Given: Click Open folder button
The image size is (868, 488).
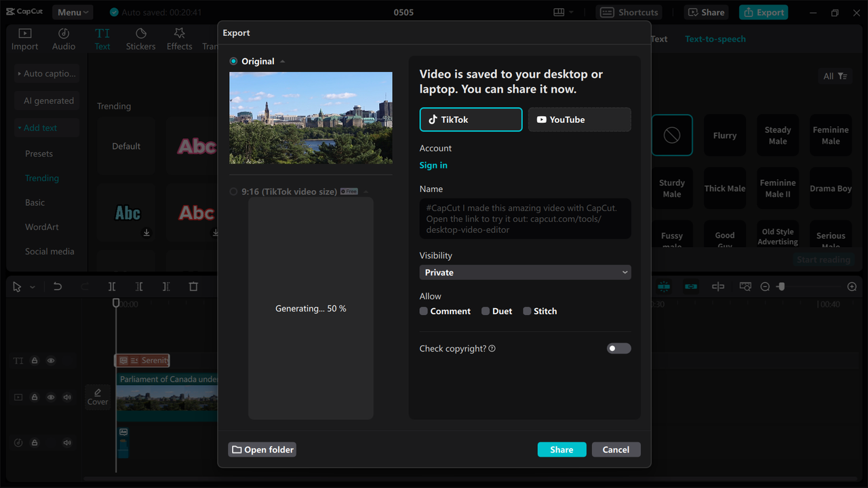Looking at the screenshot, I should coord(262,449).
